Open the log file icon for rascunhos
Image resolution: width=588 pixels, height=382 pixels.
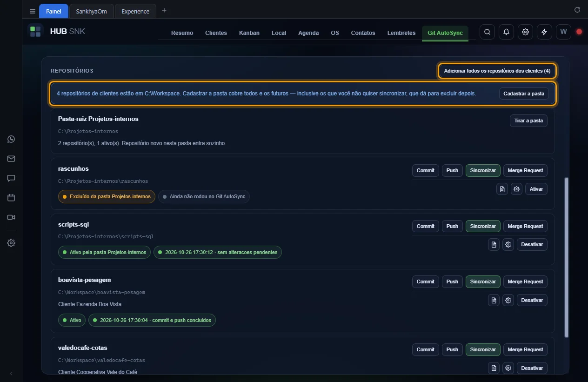502,189
